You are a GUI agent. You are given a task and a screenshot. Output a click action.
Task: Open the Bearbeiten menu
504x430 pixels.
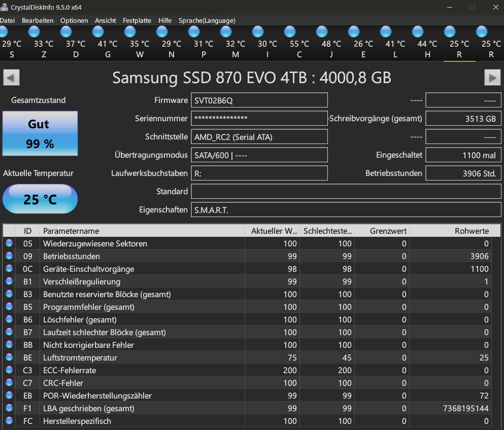(x=38, y=21)
